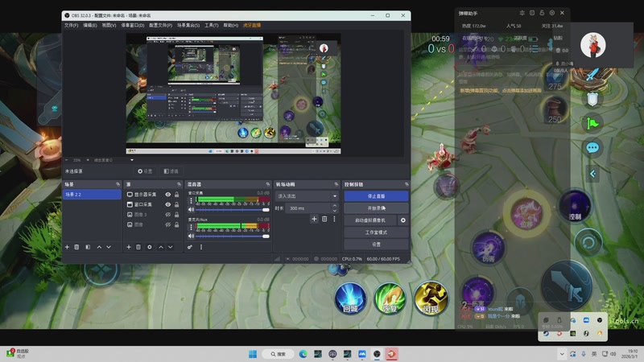
Task: Toggle lock on 图像 source
Action: click(176, 224)
